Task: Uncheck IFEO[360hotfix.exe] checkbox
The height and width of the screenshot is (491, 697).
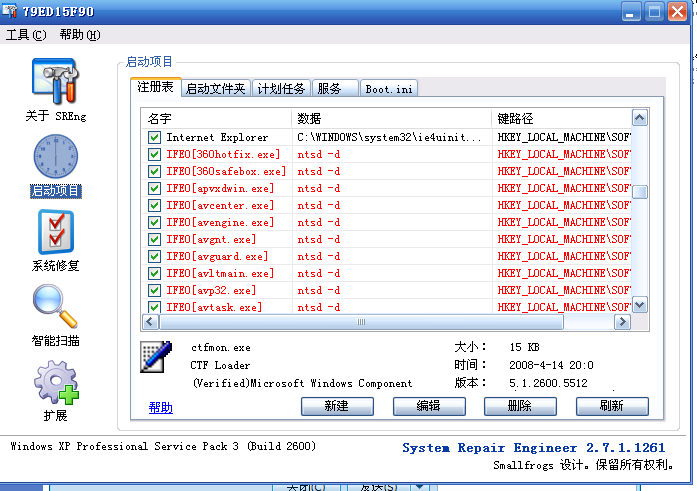Action: tap(154, 154)
